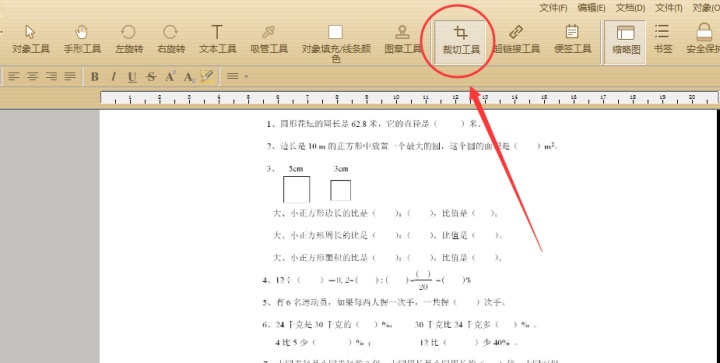Image resolution: width=720 pixels, height=363 pixels.
Task: Open the 便签工具 sticky note tool
Action: pos(572,39)
